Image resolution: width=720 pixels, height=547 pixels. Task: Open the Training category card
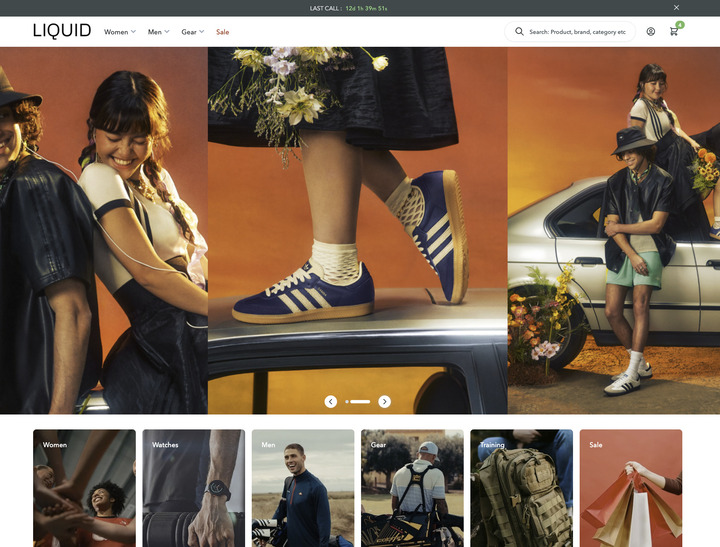coord(522,488)
